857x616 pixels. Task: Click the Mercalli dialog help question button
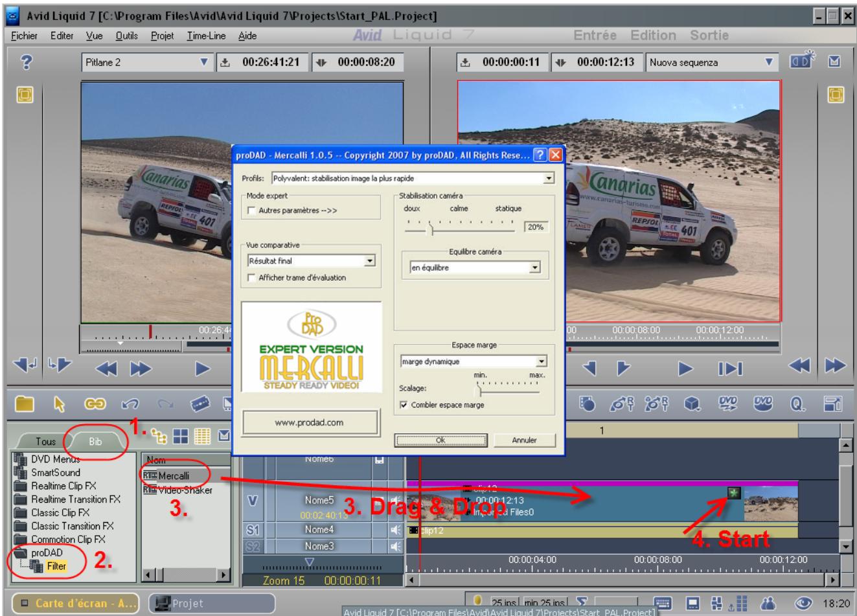(539, 155)
